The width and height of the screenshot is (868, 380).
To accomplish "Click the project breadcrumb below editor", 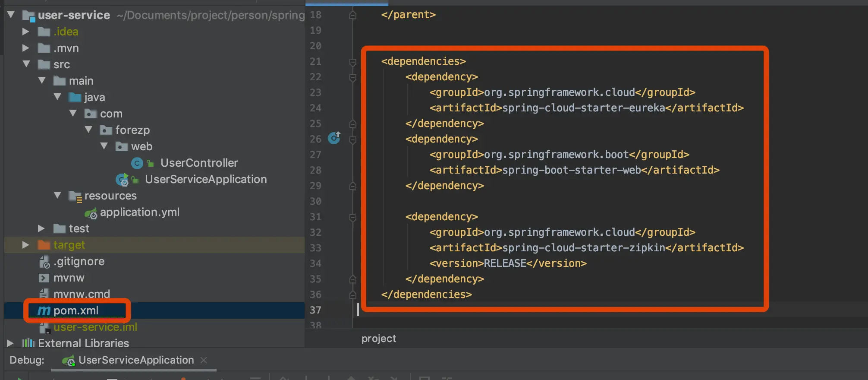I will 378,339.
